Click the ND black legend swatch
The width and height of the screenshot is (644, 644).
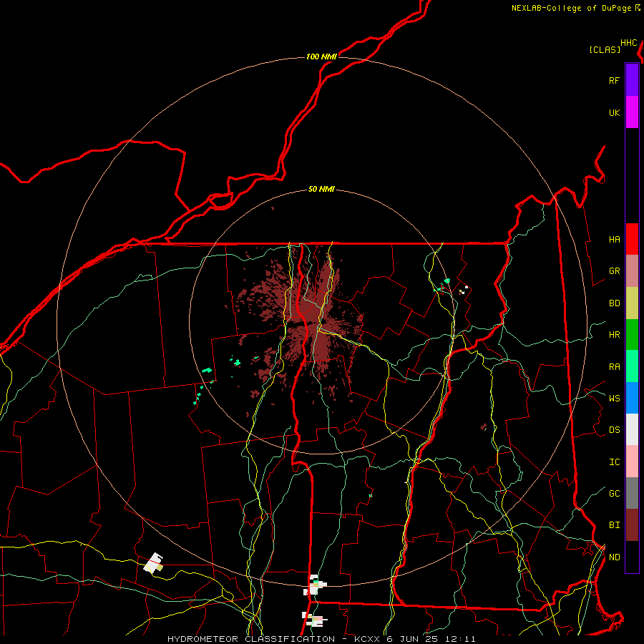click(x=632, y=557)
